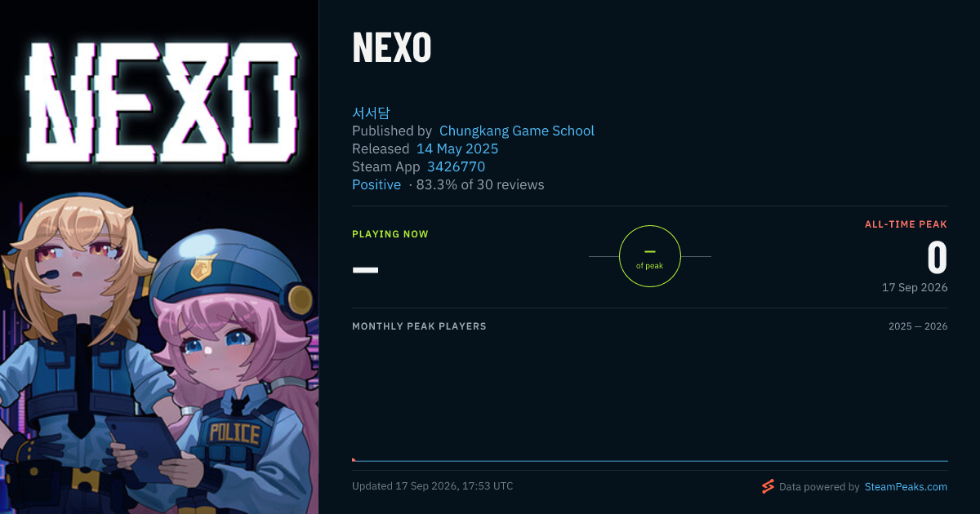Click the Positive review rating link
The width and height of the screenshot is (980, 514).
tap(376, 184)
